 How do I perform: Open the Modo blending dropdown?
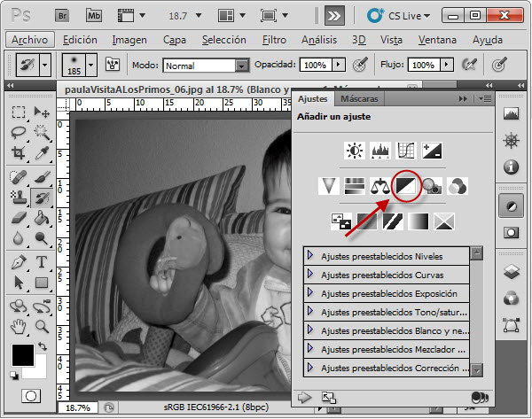click(242, 66)
